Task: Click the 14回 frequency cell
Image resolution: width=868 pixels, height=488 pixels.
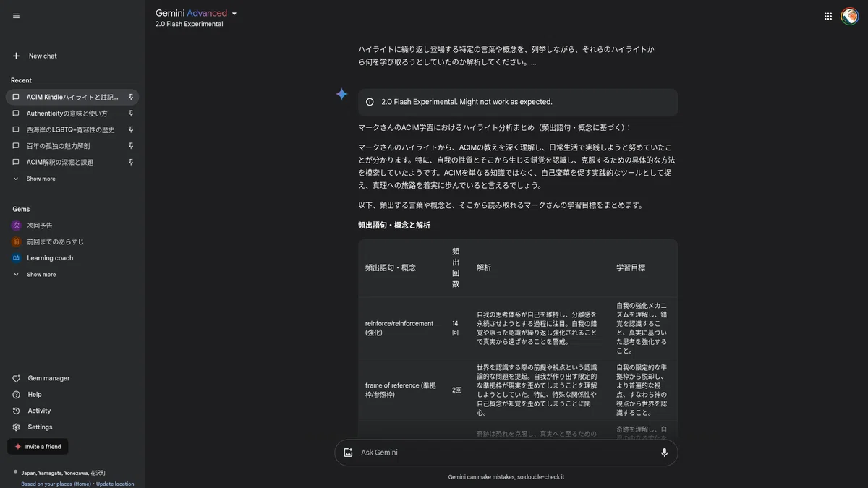Action: coord(455,328)
